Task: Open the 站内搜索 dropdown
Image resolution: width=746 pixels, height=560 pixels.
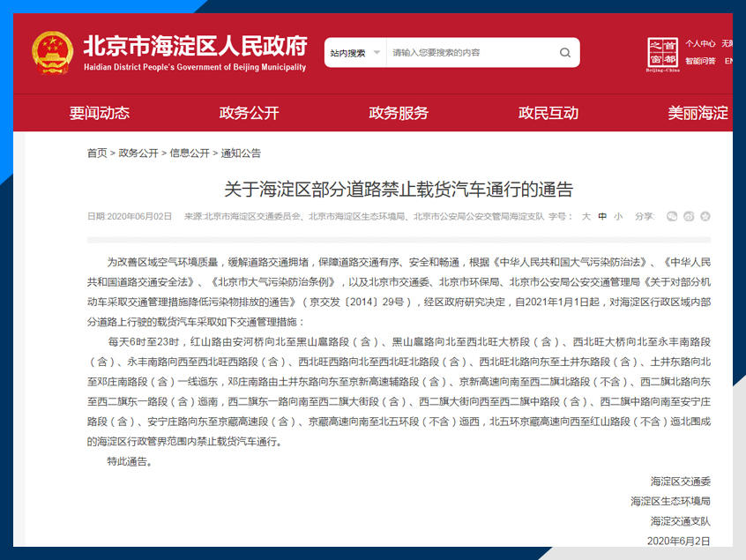Action: coord(354,52)
